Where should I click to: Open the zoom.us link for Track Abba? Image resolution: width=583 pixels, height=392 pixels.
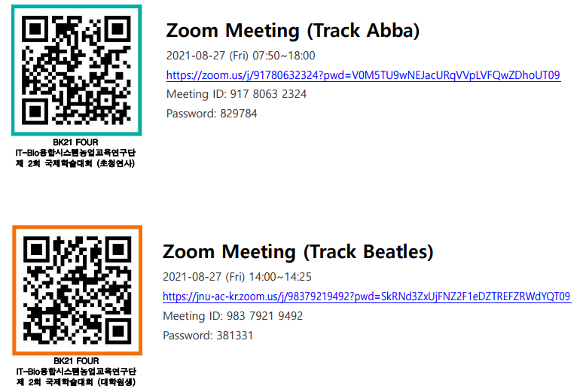tap(363, 75)
